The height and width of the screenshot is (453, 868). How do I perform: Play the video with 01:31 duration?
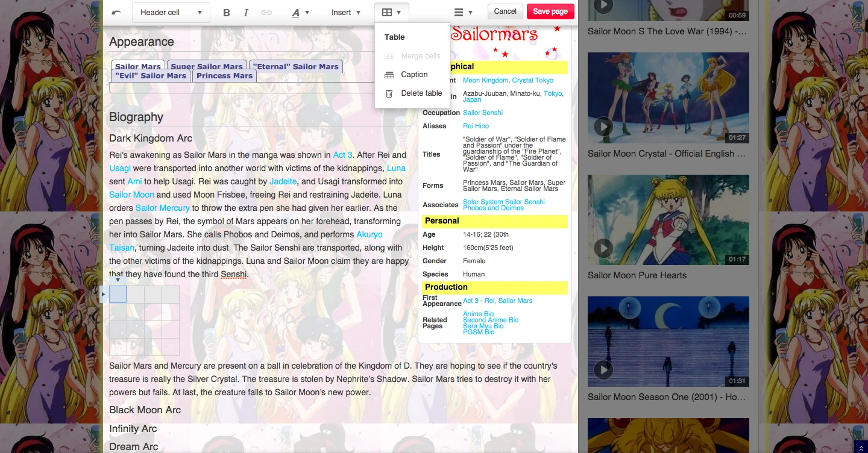point(603,370)
